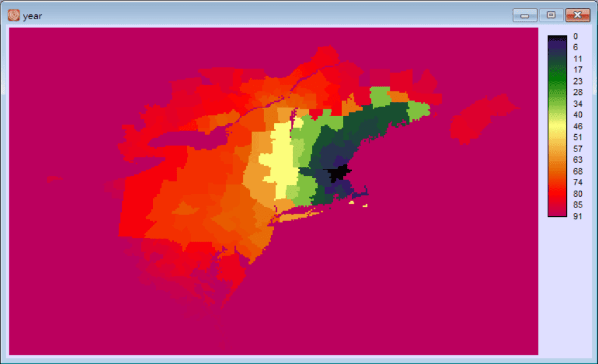Click the legend value 23
The width and height of the screenshot is (598, 364).
pyautogui.click(x=577, y=81)
